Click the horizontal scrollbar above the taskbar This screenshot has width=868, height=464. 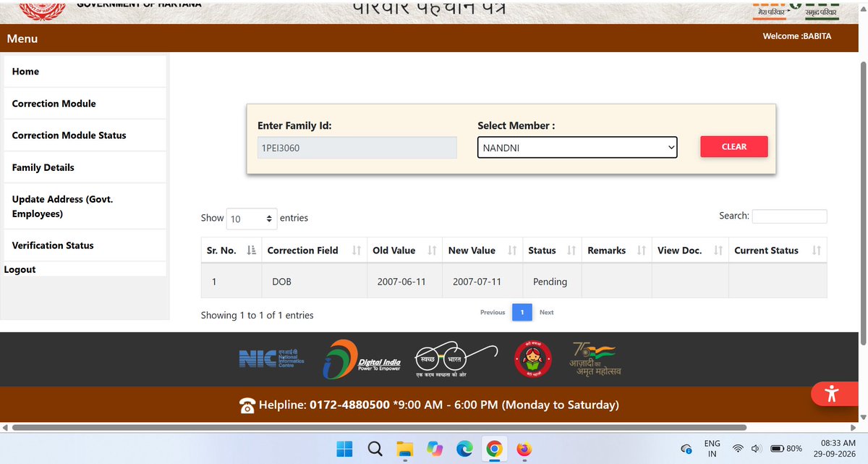pos(378,428)
